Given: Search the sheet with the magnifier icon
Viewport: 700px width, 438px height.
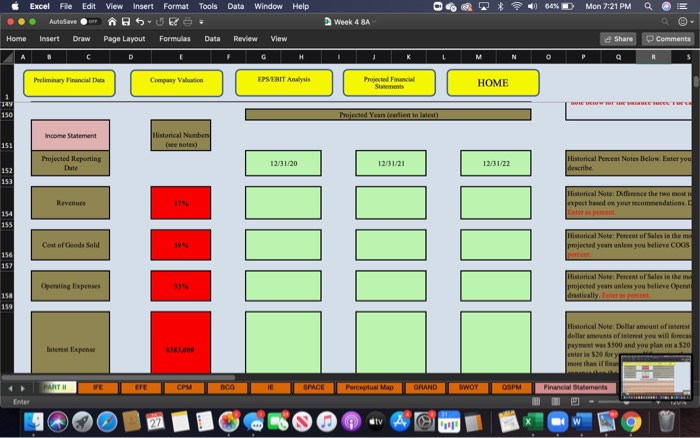Looking at the screenshot, I should pos(665,21).
